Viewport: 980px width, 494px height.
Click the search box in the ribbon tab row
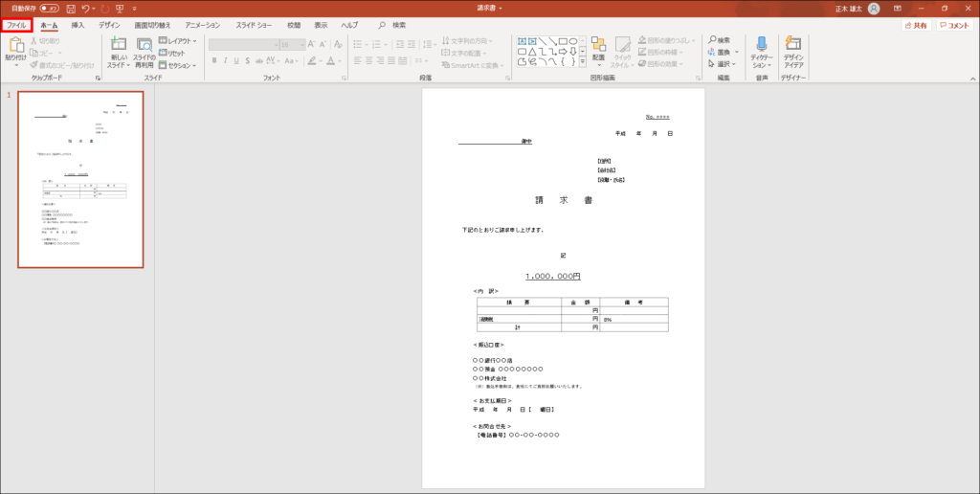[x=392, y=26]
